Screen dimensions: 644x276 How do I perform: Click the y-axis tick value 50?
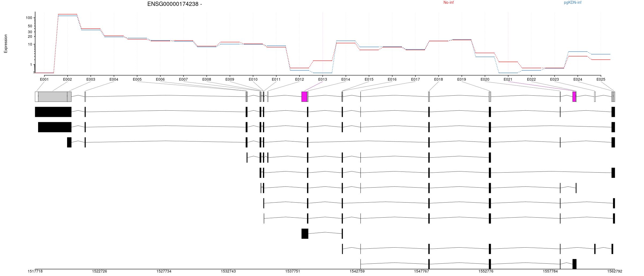click(30, 26)
